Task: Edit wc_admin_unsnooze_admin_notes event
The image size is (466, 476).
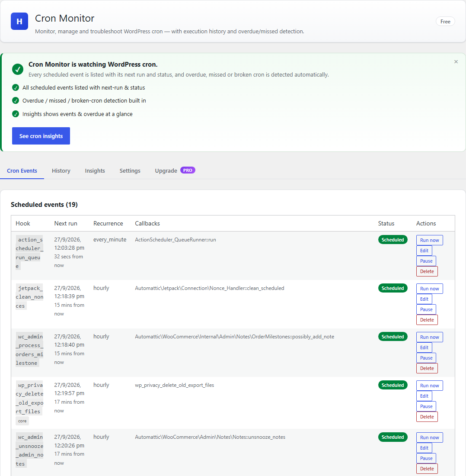Action: (x=424, y=448)
